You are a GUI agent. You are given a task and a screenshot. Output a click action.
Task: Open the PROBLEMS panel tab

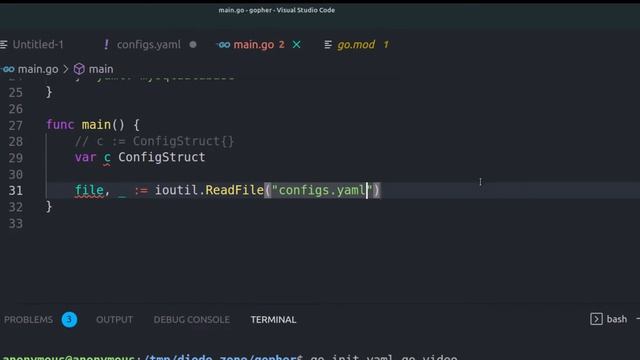tap(28, 319)
